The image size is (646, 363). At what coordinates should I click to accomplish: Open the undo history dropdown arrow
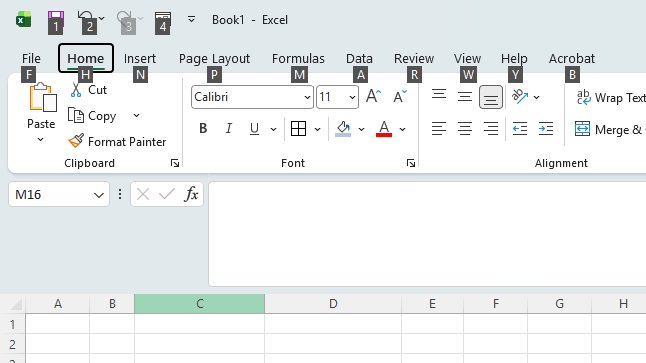(101, 19)
